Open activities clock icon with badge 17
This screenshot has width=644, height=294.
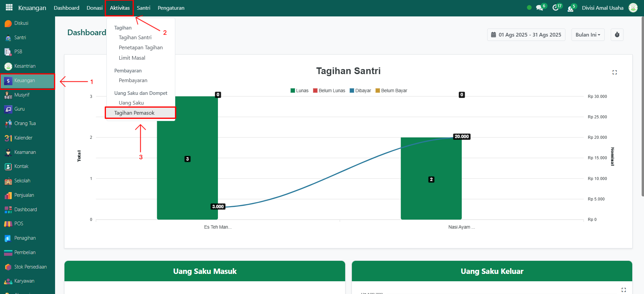556,8
